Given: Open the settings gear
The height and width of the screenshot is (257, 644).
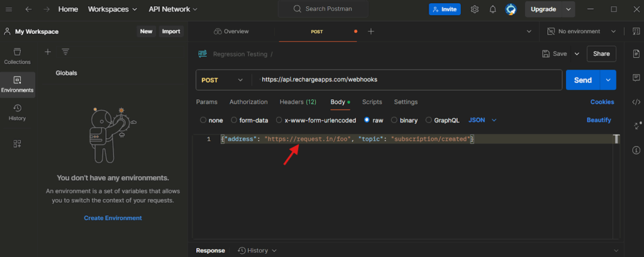Looking at the screenshot, I should (x=474, y=9).
